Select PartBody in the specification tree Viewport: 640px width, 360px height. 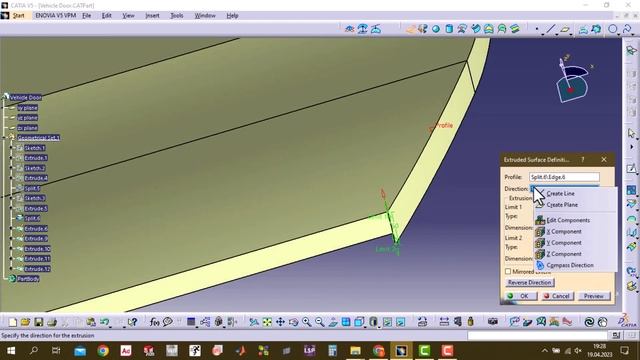click(28, 279)
